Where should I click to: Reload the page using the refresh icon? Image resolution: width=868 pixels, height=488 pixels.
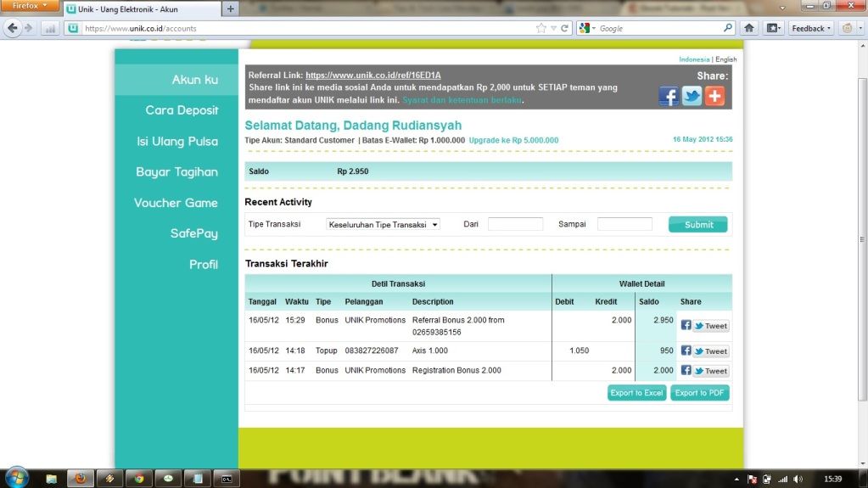[565, 28]
